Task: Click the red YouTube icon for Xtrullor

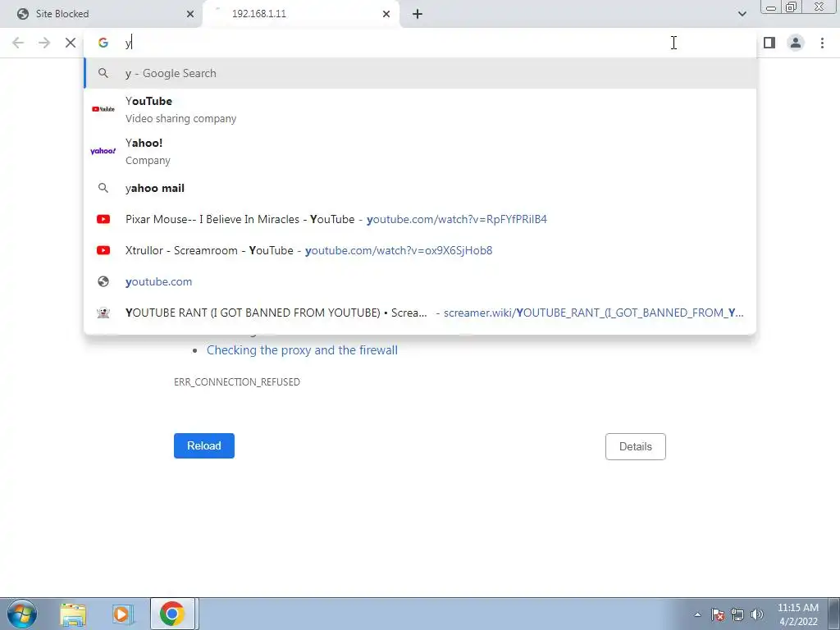Action: coord(103,250)
